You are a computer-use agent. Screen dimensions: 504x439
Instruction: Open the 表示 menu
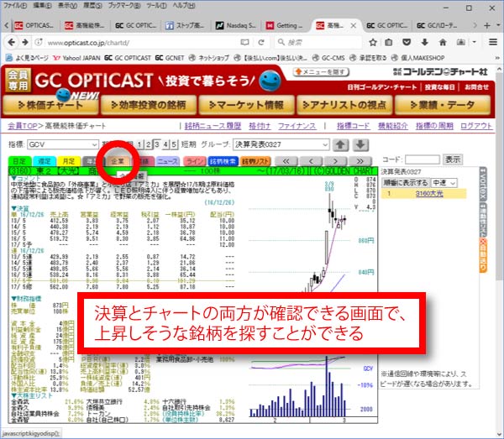[67, 6]
